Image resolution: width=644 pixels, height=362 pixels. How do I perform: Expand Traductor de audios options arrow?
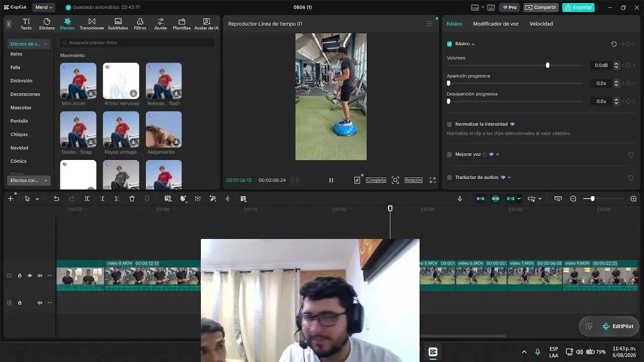[x=509, y=177]
